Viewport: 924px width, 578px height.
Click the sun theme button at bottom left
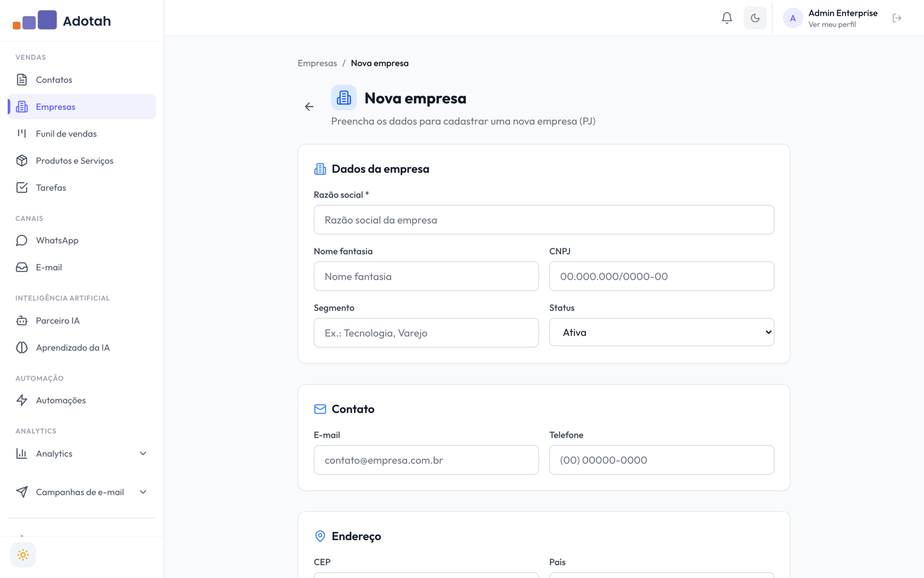(23, 555)
